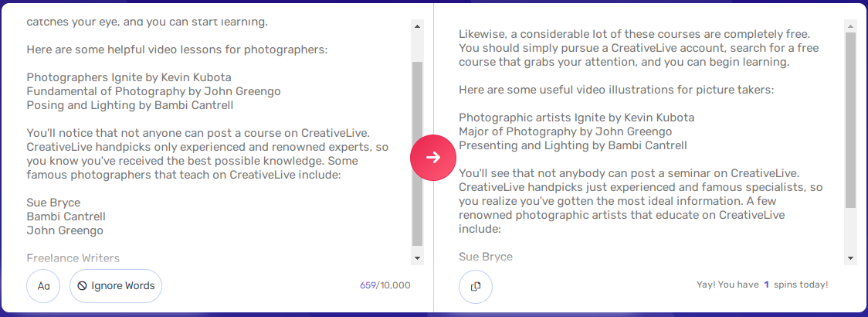Click 'Photographic artists Ignite' line in output
868x317 pixels.
pos(576,118)
